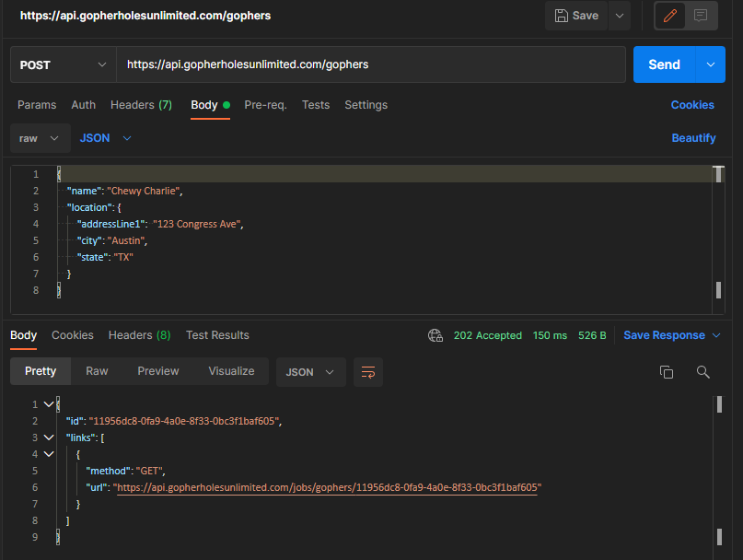The width and height of the screenshot is (743, 560).
Task: Switch to the Preview response view
Action: click(x=158, y=371)
